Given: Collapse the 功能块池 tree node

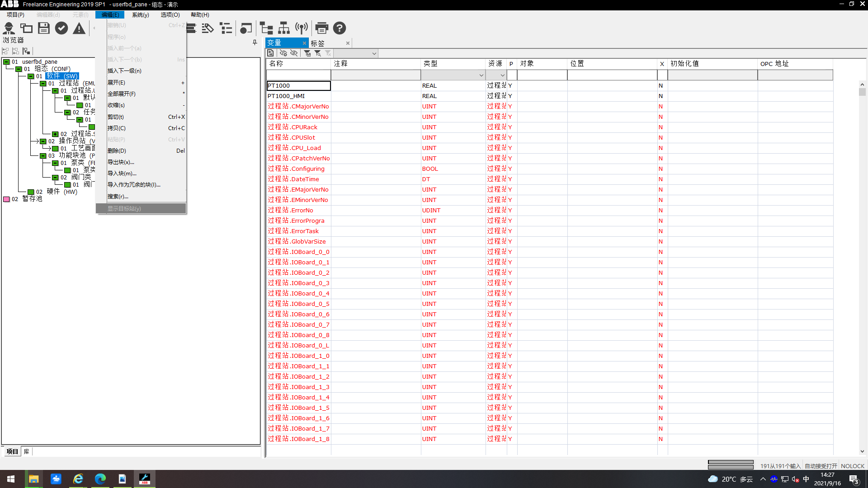Looking at the screenshot, I should click(x=43, y=156).
